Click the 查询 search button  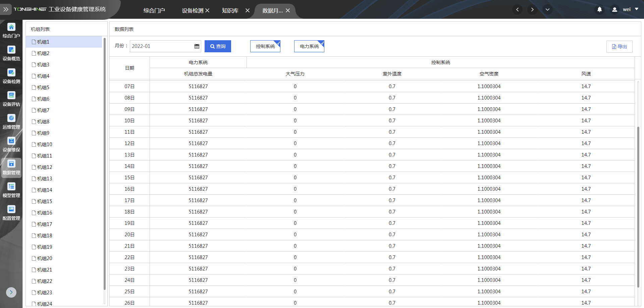click(218, 46)
